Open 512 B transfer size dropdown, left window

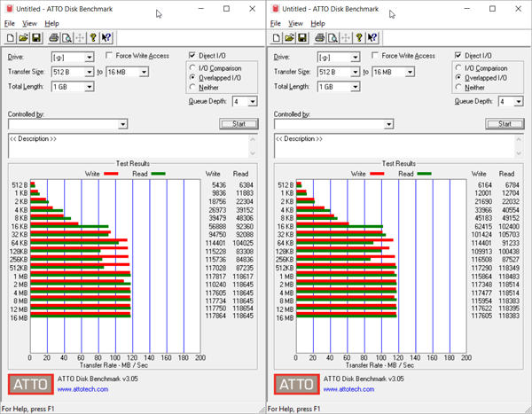coord(90,72)
